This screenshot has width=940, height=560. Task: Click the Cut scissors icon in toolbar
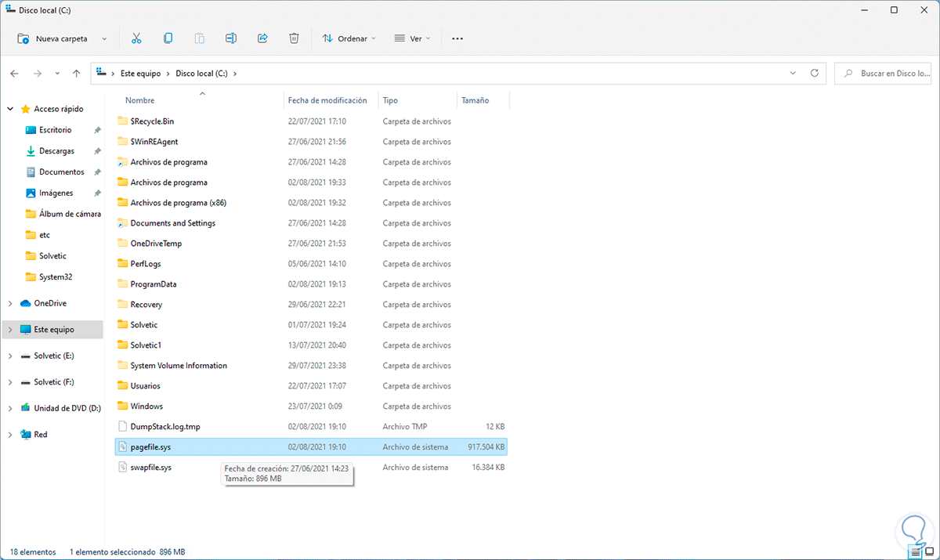(136, 38)
